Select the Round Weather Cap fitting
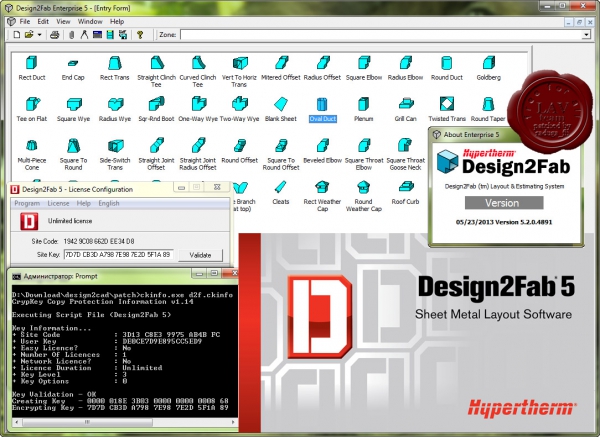This screenshot has height=437, width=600. coord(363,187)
